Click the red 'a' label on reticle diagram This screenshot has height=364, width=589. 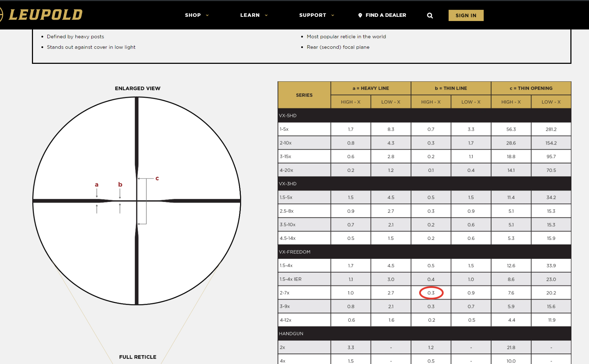[97, 185]
